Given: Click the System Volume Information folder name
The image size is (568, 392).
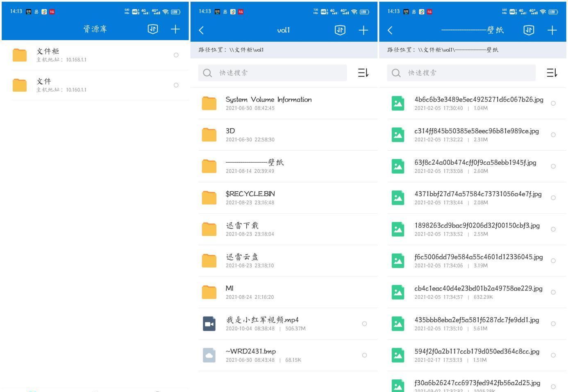Looking at the screenshot, I should [x=269, y=100].
